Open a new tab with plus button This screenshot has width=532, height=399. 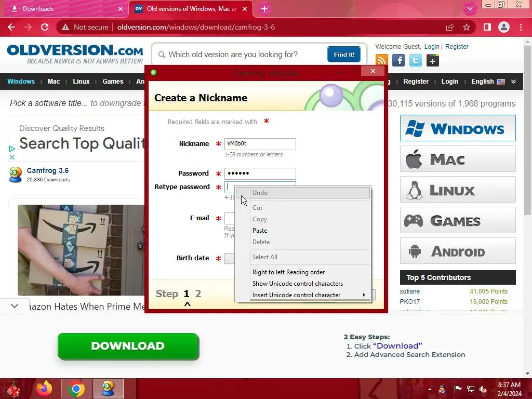[264, 9]
